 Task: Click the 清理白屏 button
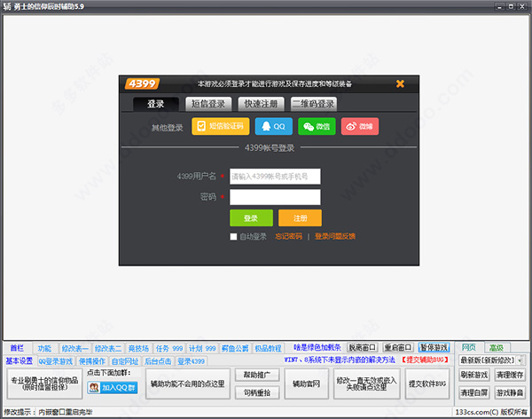pos(474,393)
